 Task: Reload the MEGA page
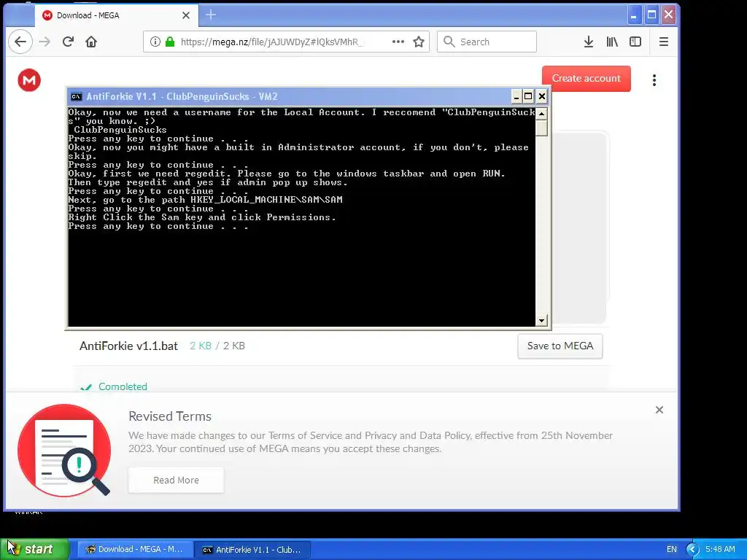click(x=68, y=42)
